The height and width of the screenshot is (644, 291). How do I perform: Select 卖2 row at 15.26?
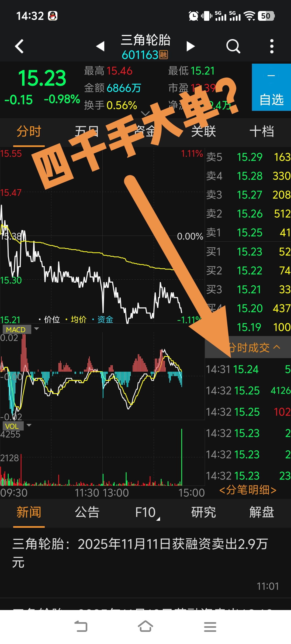click(x=248, y=214)
